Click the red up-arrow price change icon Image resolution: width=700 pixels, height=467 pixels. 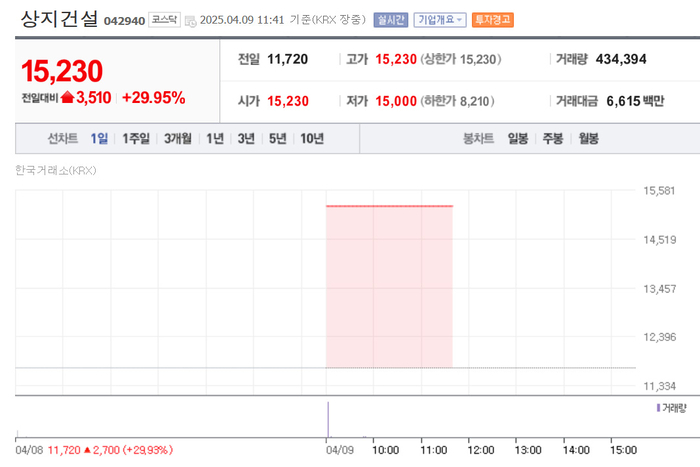click(67, 97)
